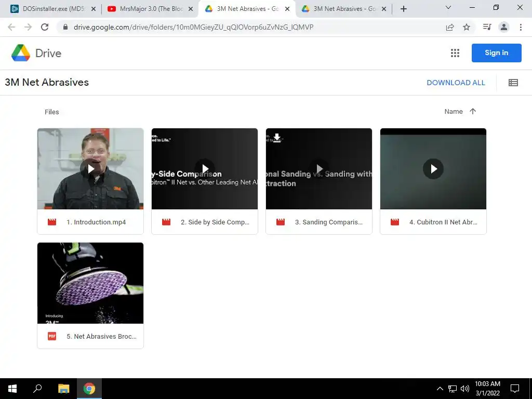
Task: Go forward to next page
Action: point(28,27)
